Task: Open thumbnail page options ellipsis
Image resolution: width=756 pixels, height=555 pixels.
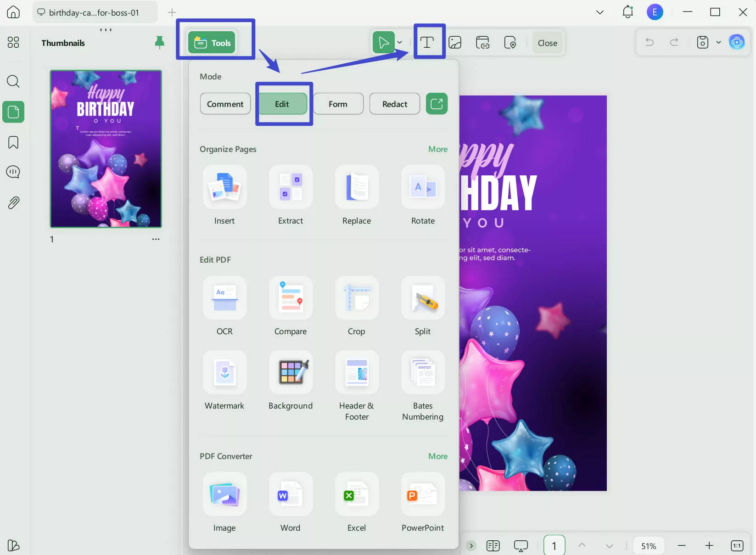Action: click(x=156, y=239)
